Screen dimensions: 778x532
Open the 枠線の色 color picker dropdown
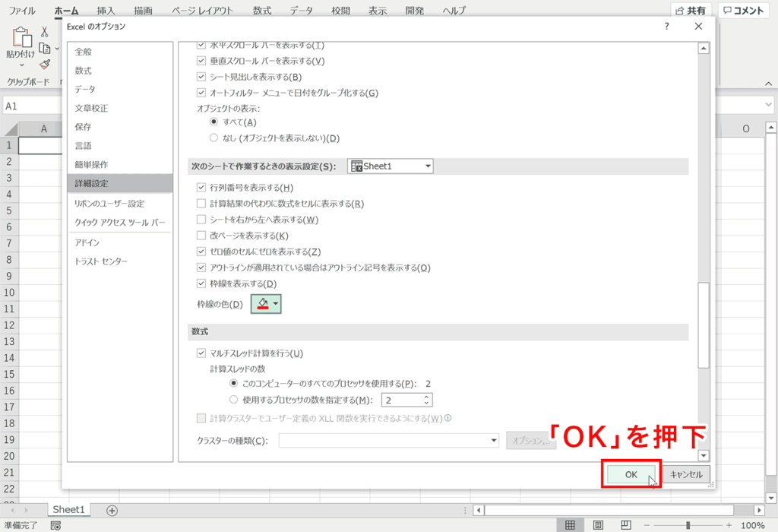tap(267, 304)
